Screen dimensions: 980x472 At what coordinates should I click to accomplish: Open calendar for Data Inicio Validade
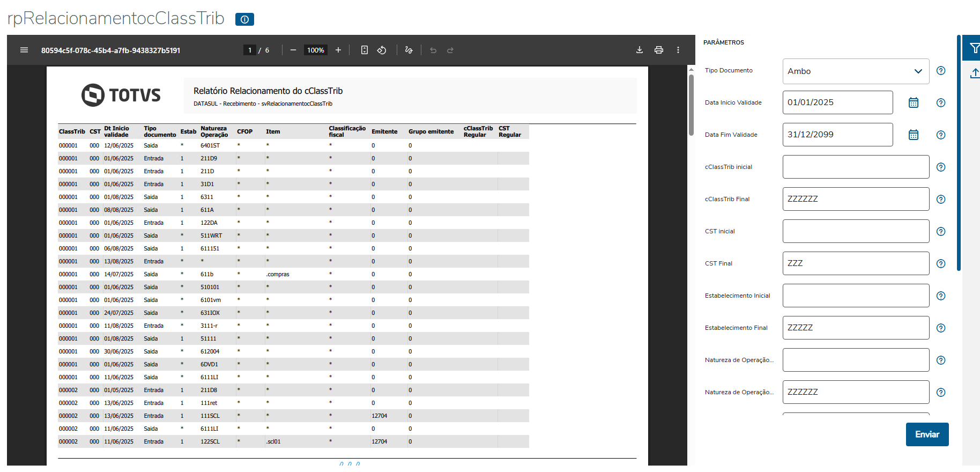click(x=914, y=102)
